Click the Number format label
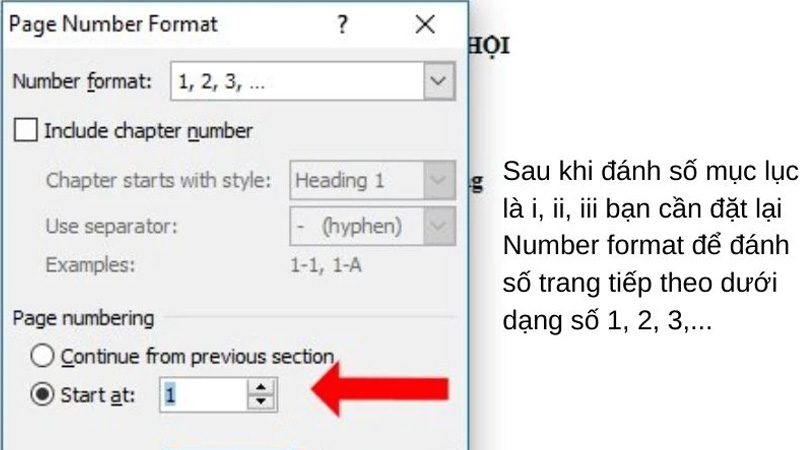 click(x=82, y=81)
